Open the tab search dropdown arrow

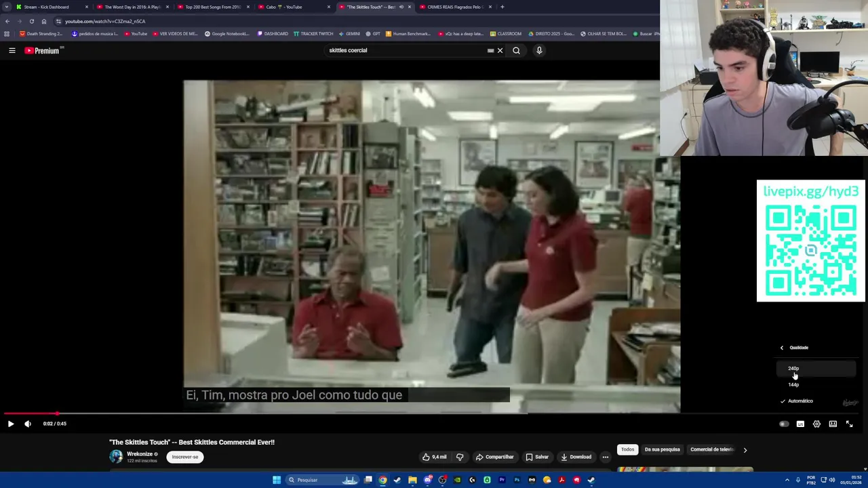click(x=7, y=7)
